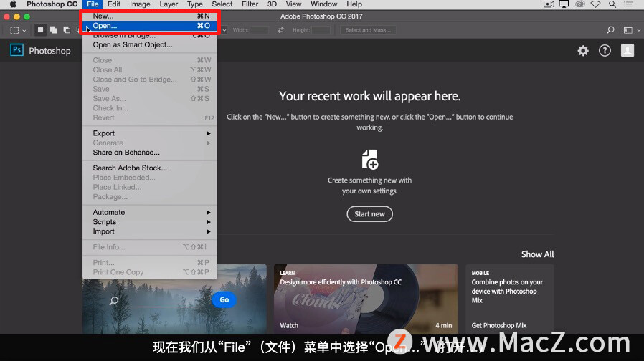Expand the Export submenu
Viewport: 644px width, 361px height.
(x=150, y=133)
